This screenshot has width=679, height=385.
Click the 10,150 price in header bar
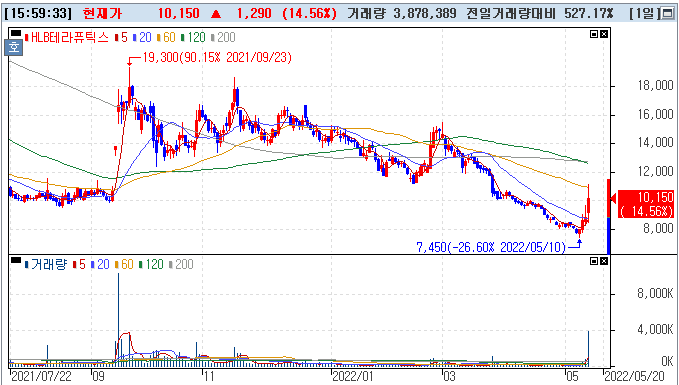tap(178, 13)
